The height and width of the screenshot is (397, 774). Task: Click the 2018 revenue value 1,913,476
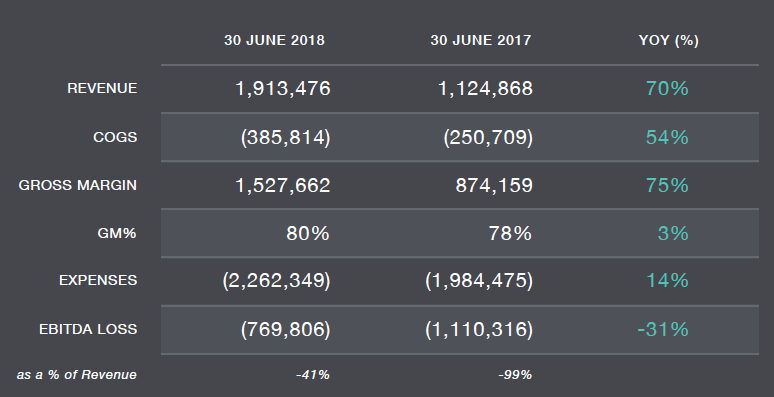click(283, 88)
